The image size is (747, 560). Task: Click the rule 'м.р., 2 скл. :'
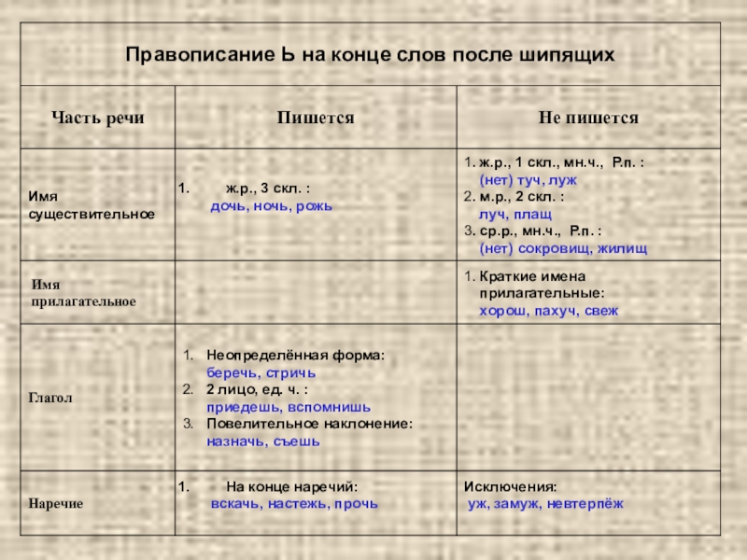[x=522, y=197]
